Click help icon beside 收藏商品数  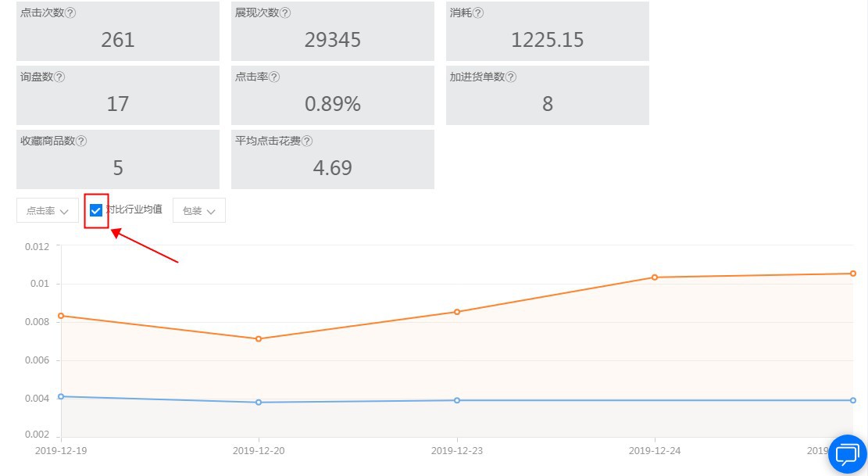click(81, 141)
